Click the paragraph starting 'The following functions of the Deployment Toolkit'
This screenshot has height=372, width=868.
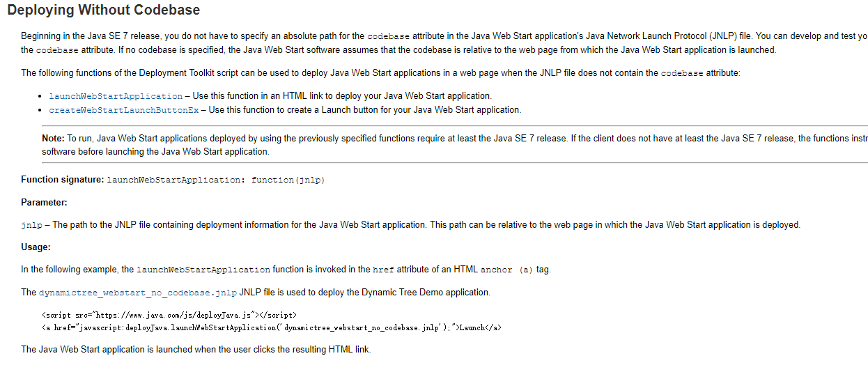tap(380, 73)
